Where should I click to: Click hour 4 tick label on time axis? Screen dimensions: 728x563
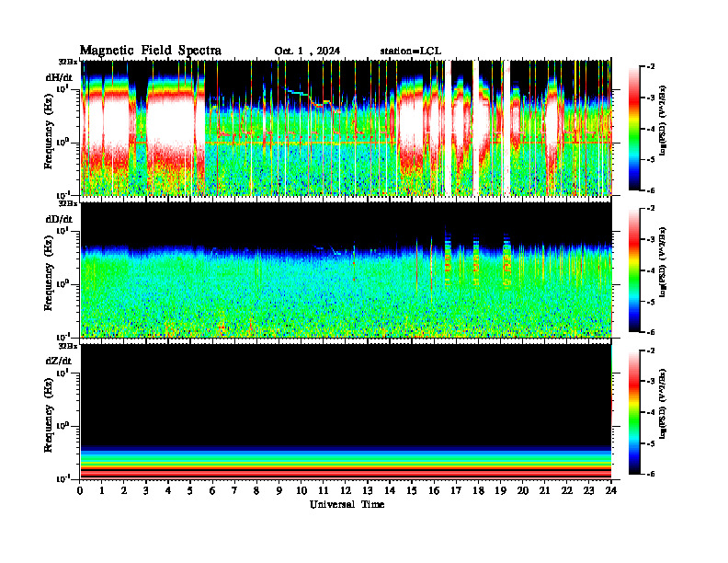[x=168, y=490]
